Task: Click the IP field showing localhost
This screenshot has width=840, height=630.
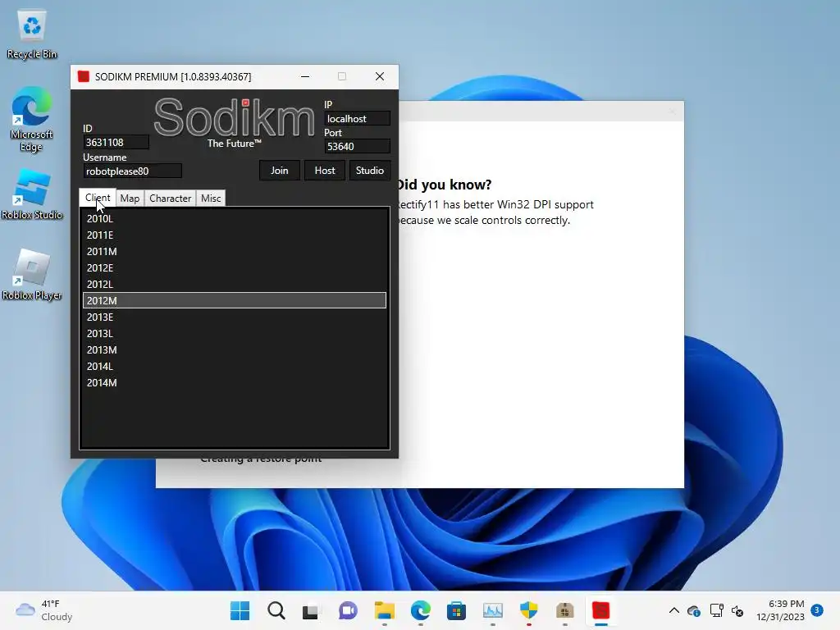Action: pyautogui.click(x=357, y=119)
